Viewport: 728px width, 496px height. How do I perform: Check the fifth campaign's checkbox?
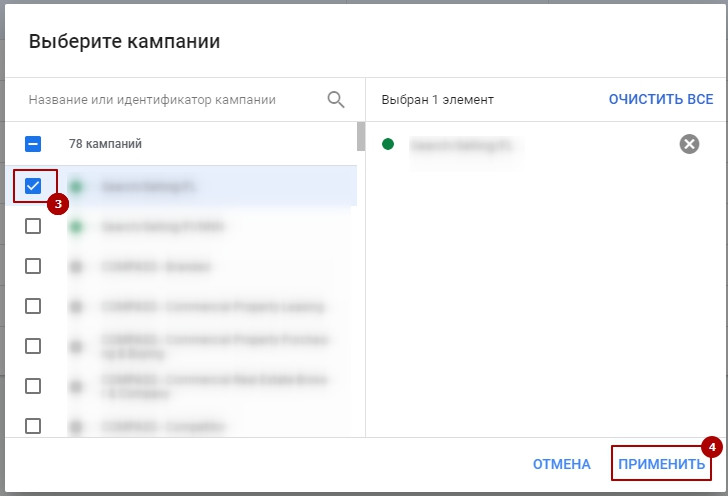33,346
